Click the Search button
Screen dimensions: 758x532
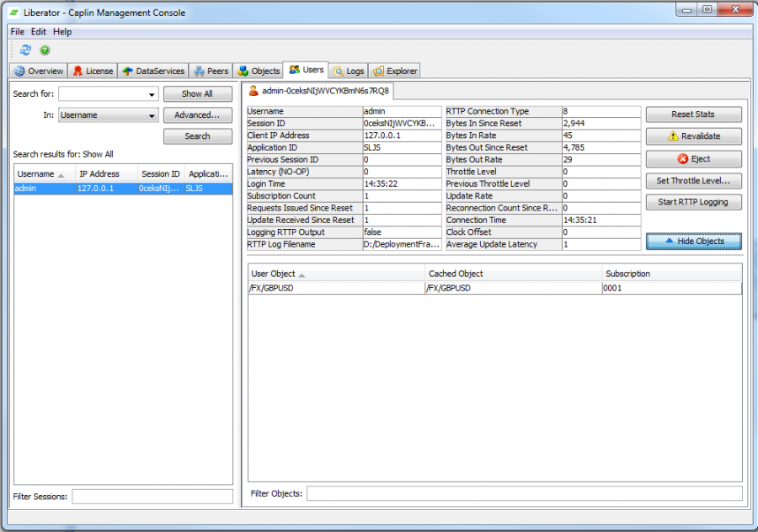(x=197, y=136)
